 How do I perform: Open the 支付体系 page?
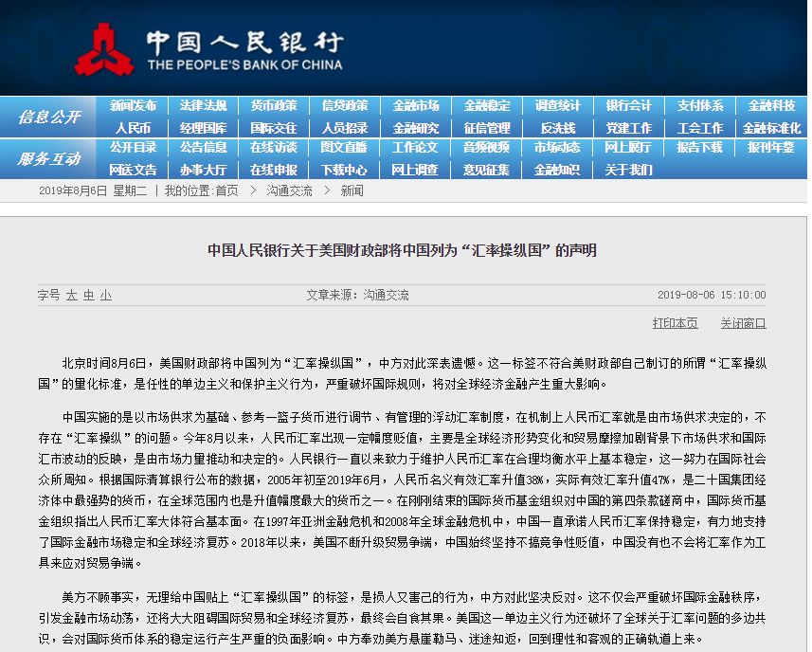click(700, 105)
